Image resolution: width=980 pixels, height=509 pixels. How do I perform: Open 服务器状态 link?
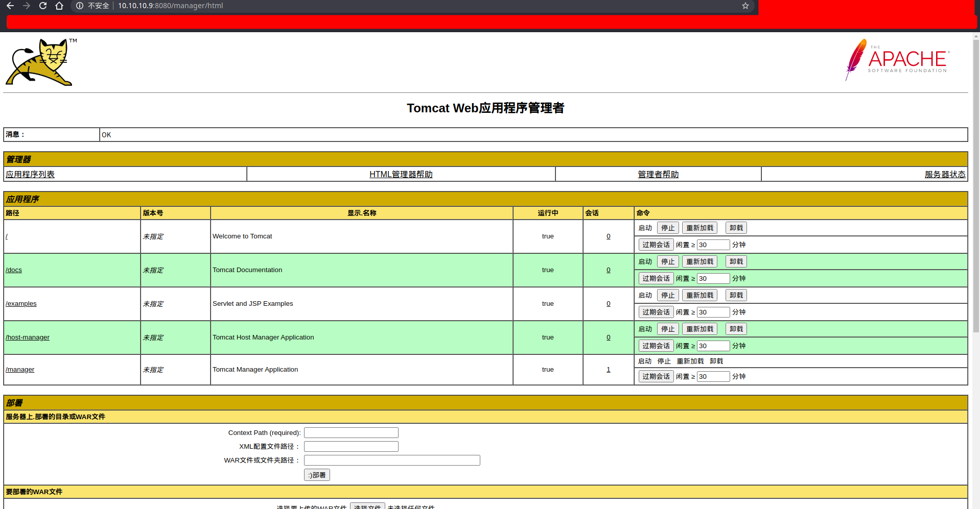point(945,174)
